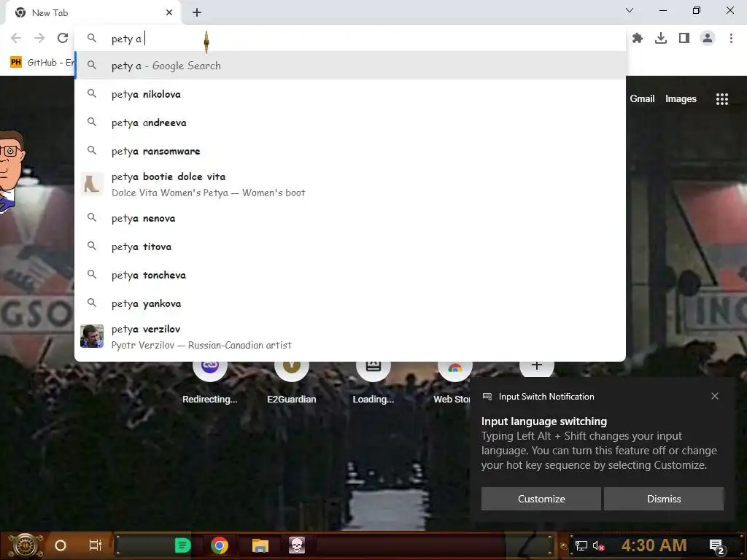
Task: Reload the current page
Action: coord(63,38)
